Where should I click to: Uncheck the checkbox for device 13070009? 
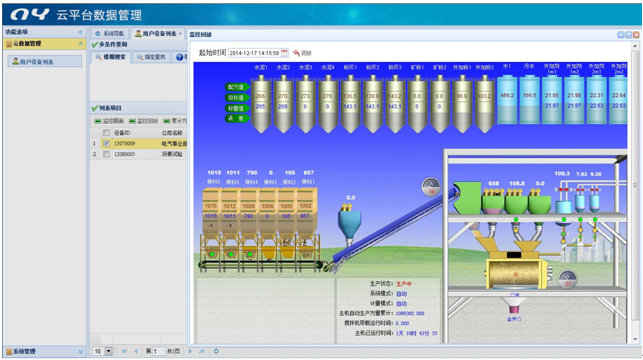coord(107,144)
